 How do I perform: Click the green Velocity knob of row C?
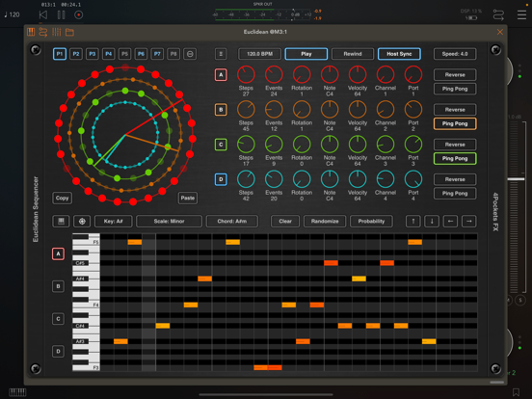coord(358,145)
